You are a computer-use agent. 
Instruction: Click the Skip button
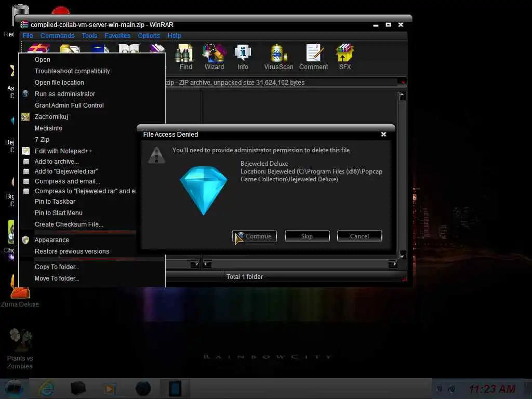(x=307, y=236)
